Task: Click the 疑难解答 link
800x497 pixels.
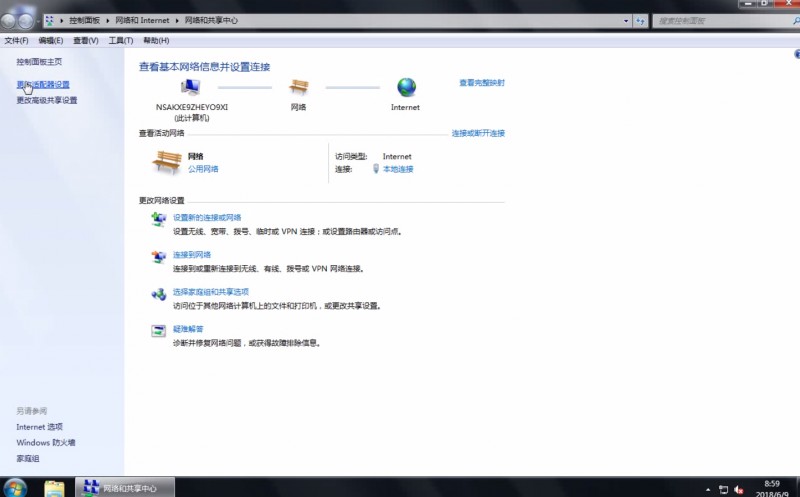Action: (x=188, y=329)
